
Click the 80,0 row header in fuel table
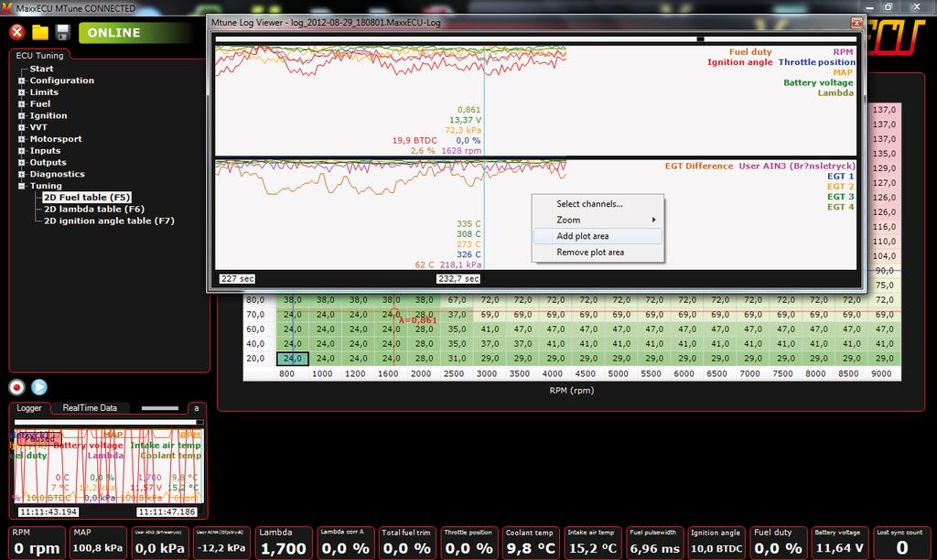(x=255, y=300)
